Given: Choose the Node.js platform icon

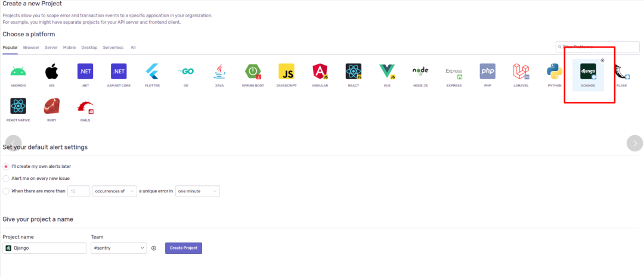Looking at the screenshot, I should (x=420, y=71).
